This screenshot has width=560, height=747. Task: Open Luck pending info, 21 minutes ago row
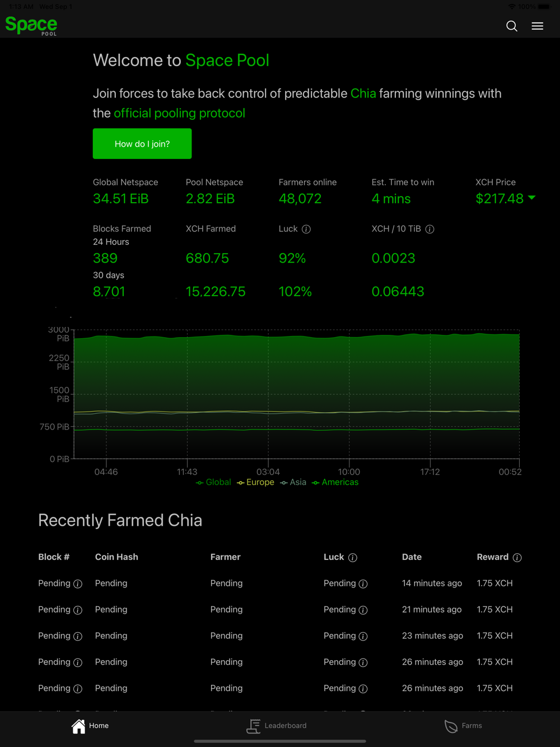(x=363, y=610)
